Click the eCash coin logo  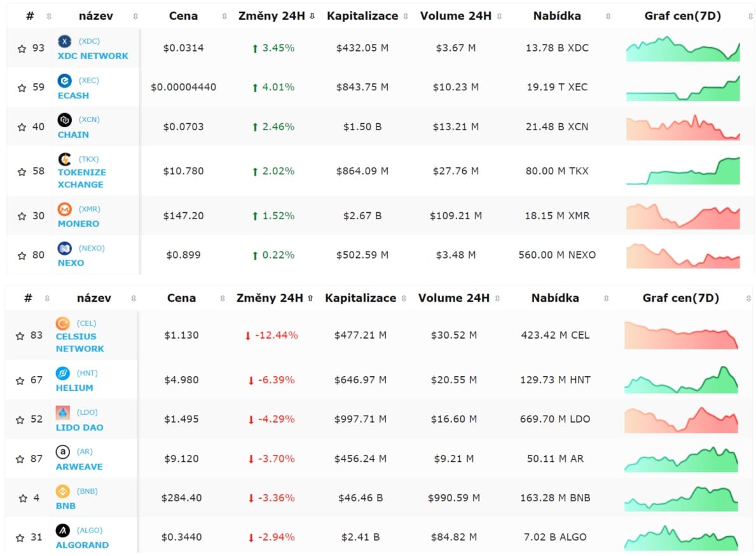click(65, 81)
